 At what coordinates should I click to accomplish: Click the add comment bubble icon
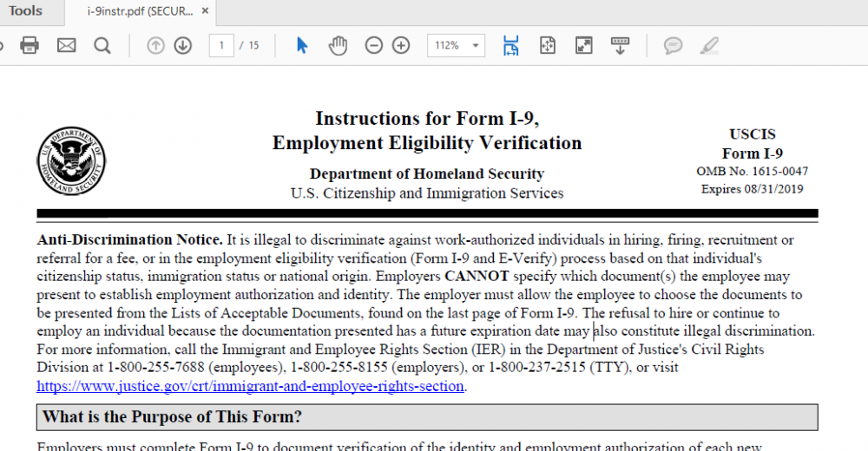pos(673,45)
